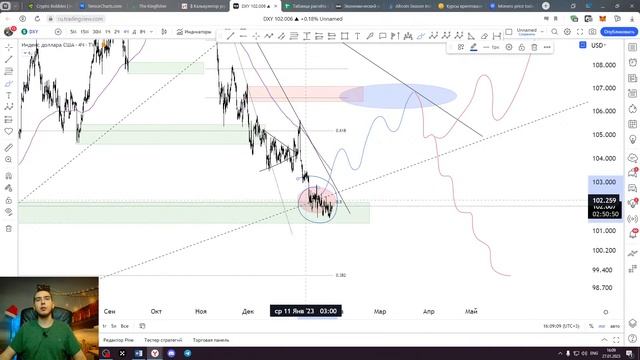Open the heart icons tool in left sidebar
Image resolution: width=640 pixels, height=360 pixels.
[9, 131]
